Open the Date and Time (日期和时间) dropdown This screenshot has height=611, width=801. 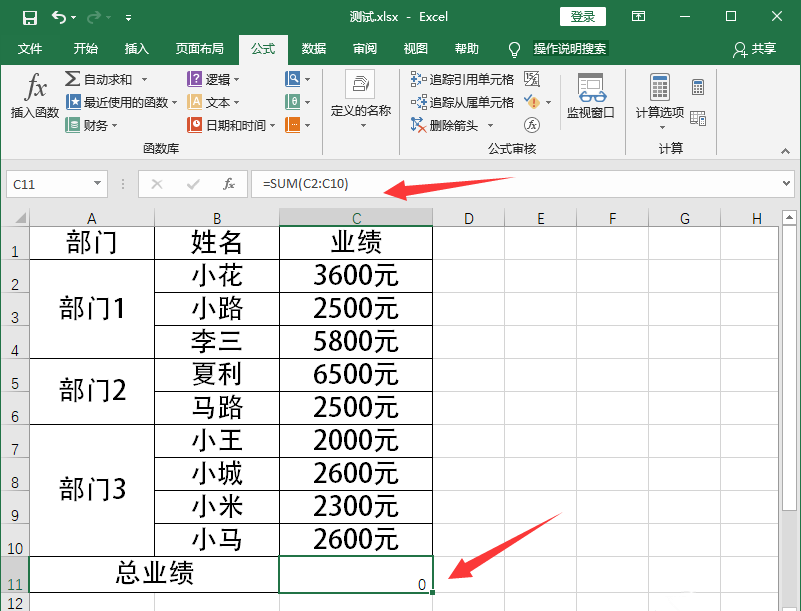232,125
